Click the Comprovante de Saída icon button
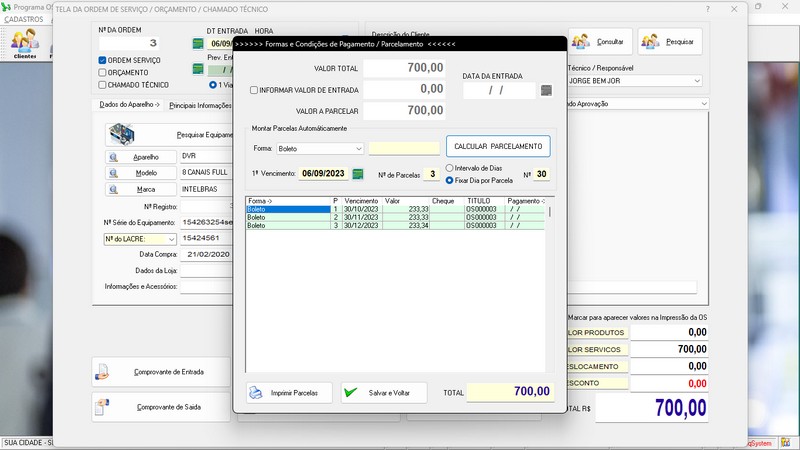 coord(159,407)
